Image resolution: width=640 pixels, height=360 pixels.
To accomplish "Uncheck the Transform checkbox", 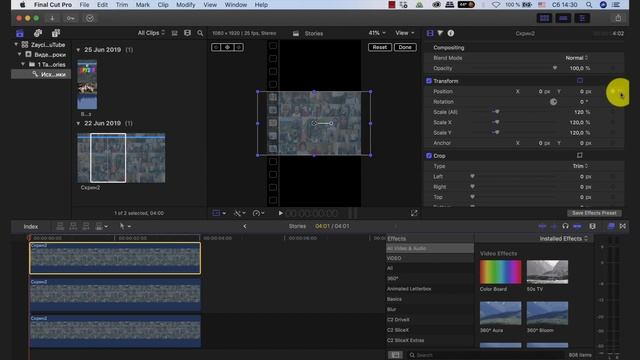I will point(429,81).
